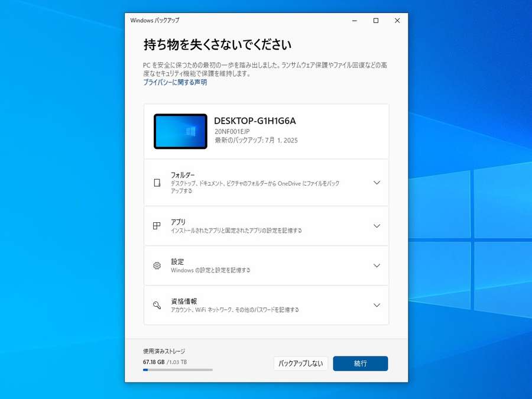Image resolution: width=532 pixels, height=399 pixels.
Task: Click the 最新のバックアップ date text
Action: coord(256,140)
